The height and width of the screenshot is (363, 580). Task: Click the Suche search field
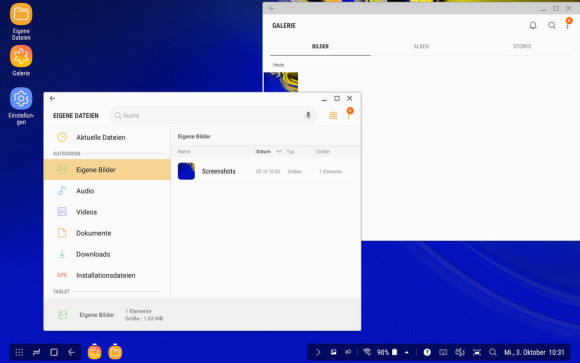213,115
